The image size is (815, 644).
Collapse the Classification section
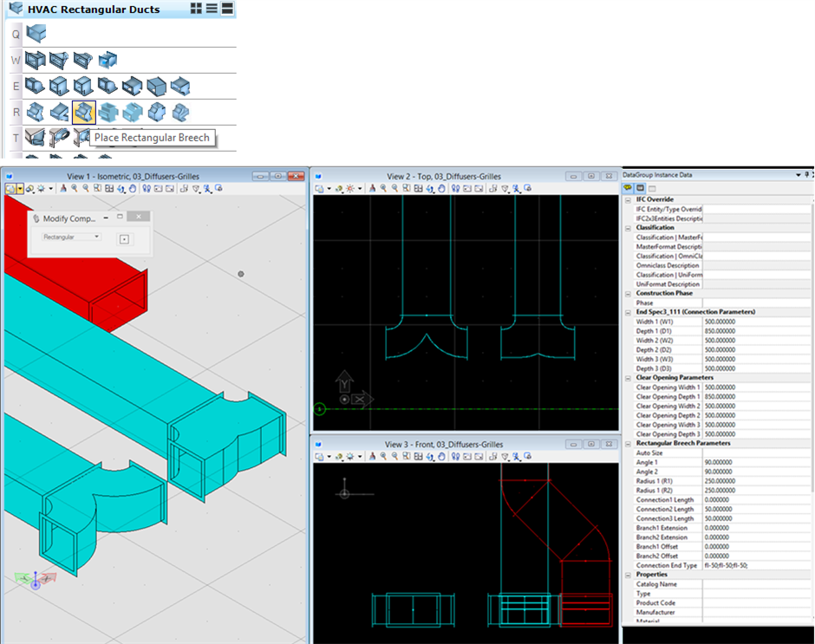click(628, 228)
